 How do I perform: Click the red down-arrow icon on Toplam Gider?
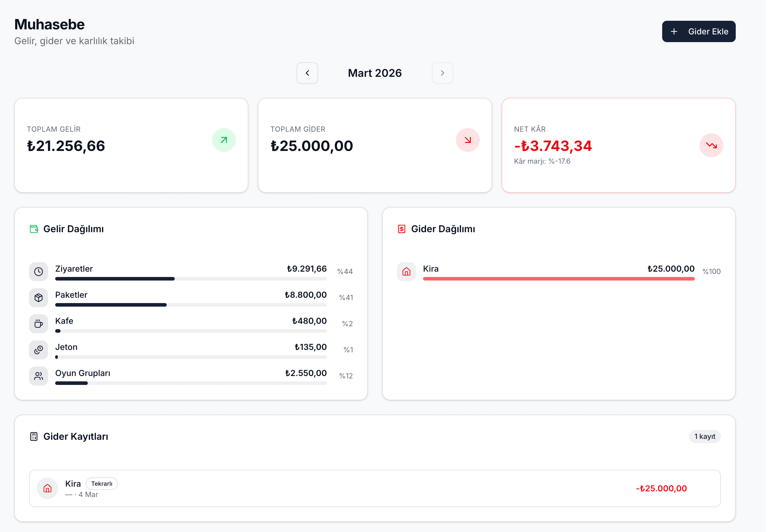[468, 140]
